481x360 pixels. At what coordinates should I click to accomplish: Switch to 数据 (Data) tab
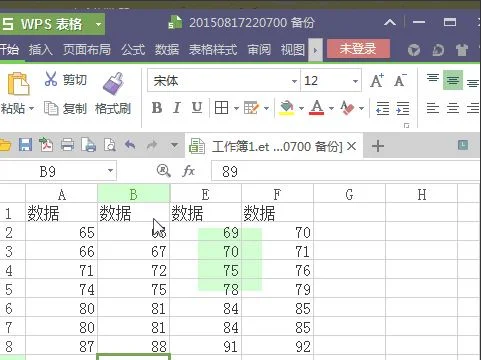[x=167, y=50]
